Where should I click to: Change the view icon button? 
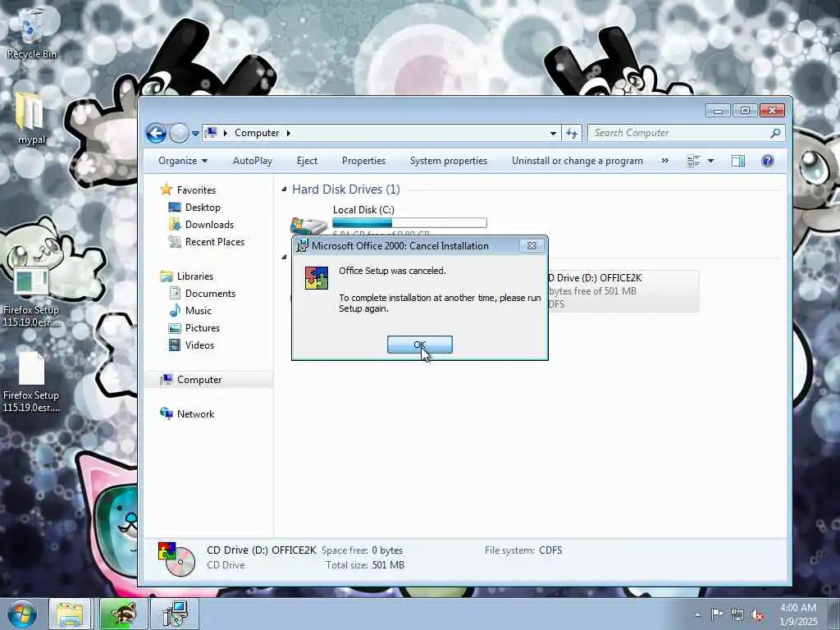click(x=693, y=161)
